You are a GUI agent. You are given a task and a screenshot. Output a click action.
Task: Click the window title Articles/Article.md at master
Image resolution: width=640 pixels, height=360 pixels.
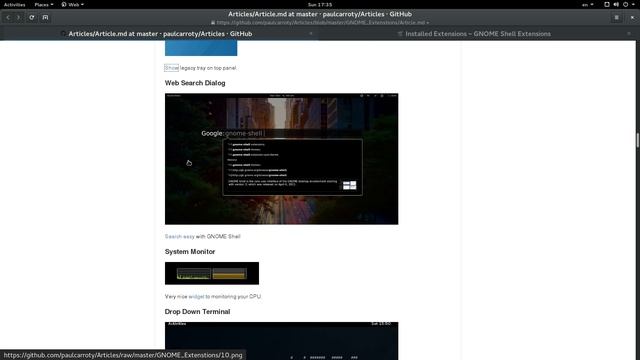pyautogui.click(x=320, y=14)
